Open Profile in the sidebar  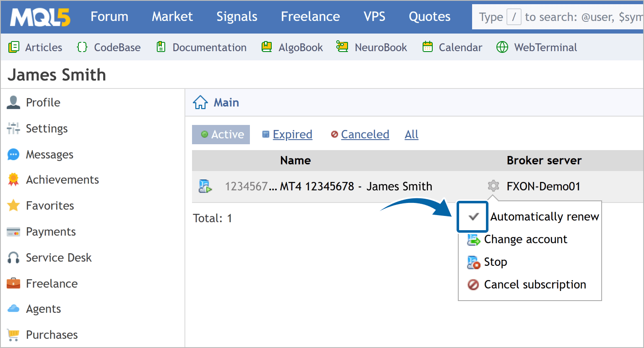click(43, 102)
